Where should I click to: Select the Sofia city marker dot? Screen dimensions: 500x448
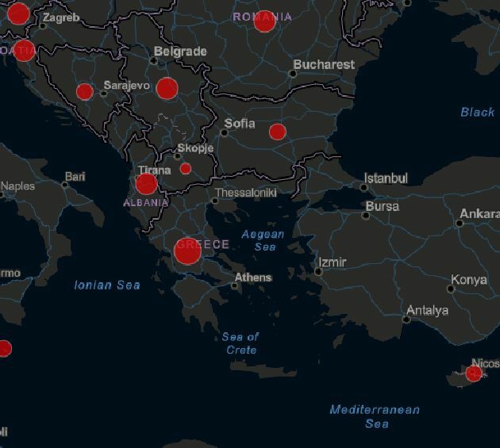224,132
